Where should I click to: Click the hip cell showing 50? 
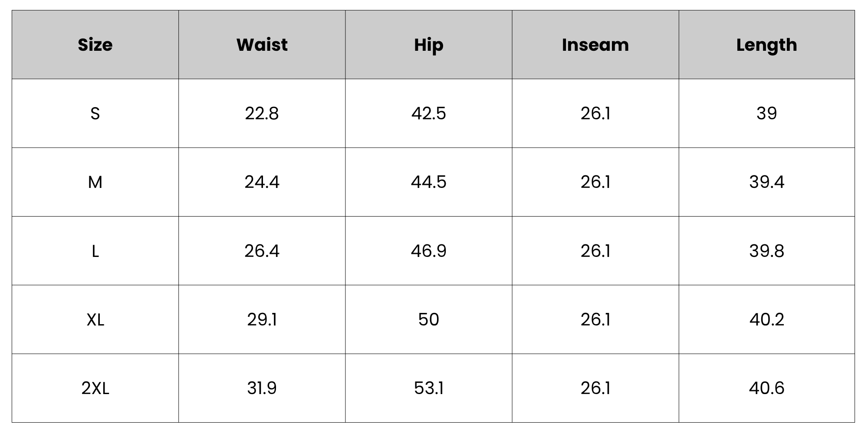click(x=428, y=319)
